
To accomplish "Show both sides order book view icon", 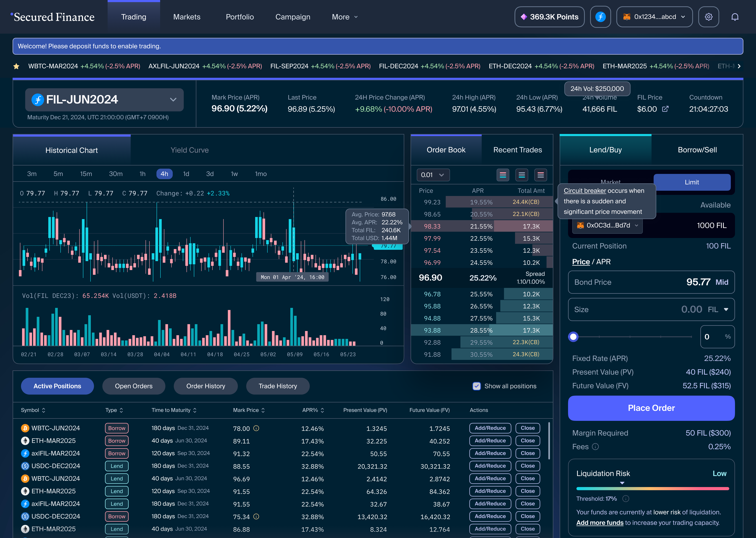I will [x=503, y=175].
